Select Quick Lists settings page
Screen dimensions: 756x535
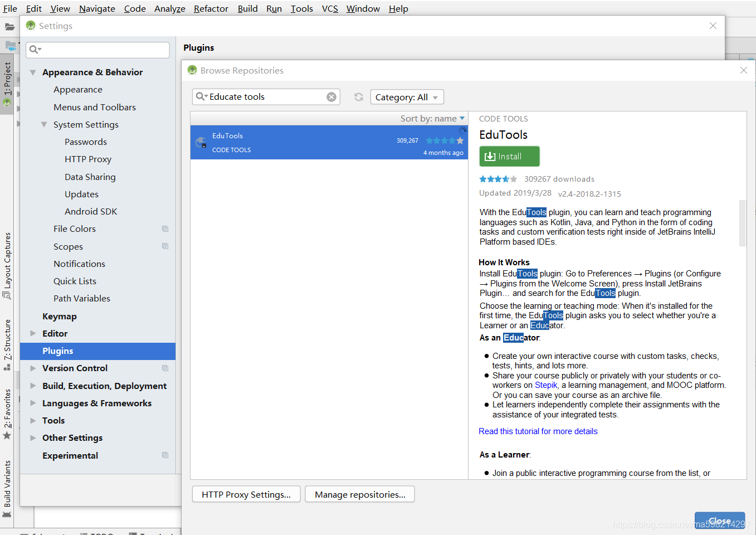click(x=75, y=281)
